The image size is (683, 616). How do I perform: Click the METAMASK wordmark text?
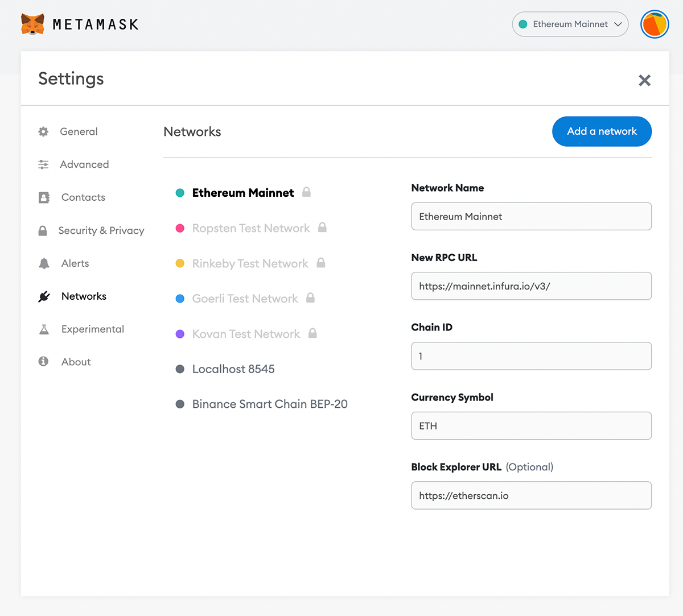point(96,24)
